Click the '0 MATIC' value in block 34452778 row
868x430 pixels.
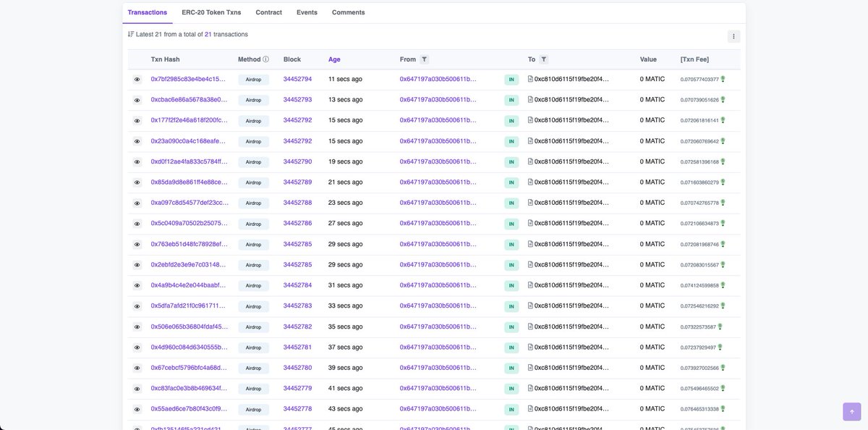652,409
